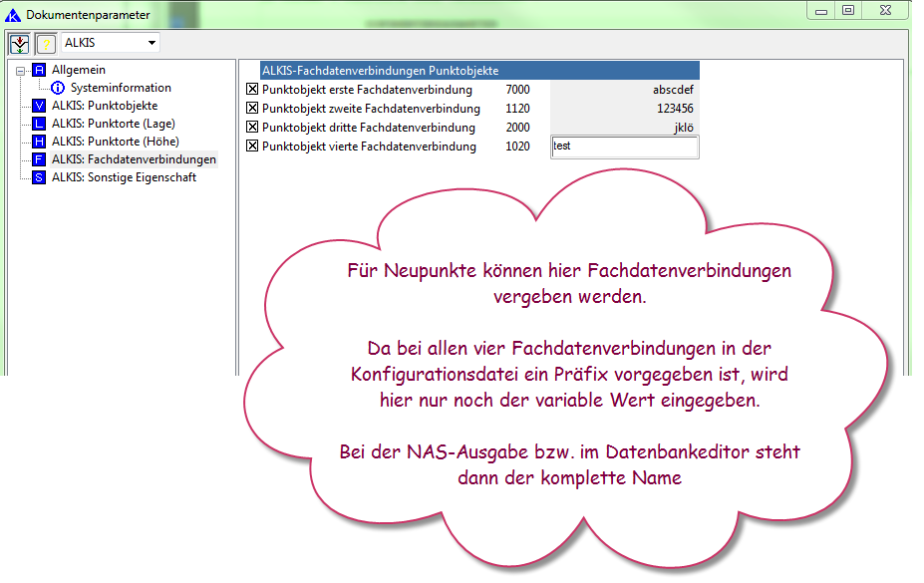Click the blue 'A' Allgemein icon
The image size is (924, 583).
click(39, 70)
